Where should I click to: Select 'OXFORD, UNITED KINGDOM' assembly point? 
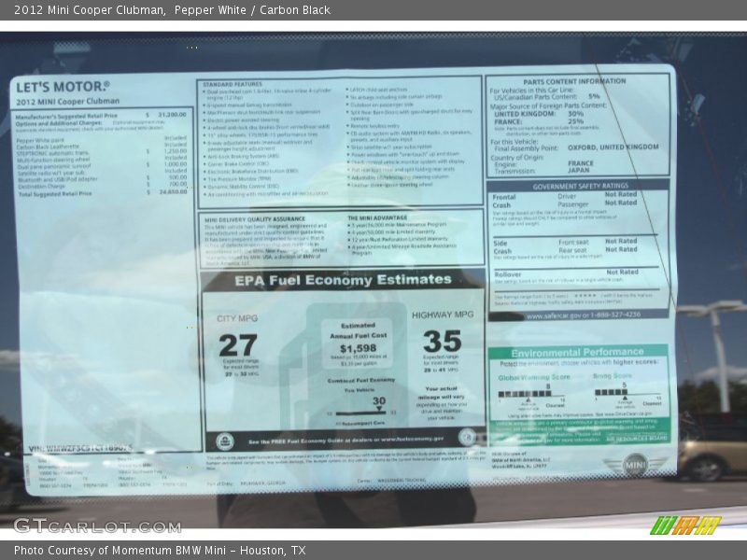tap(613, 147)
